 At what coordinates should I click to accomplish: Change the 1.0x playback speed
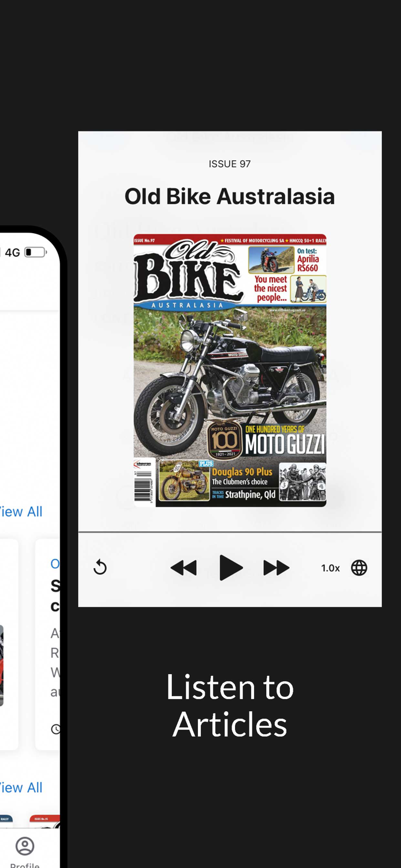pyautogui.click(x=330, y=568)
